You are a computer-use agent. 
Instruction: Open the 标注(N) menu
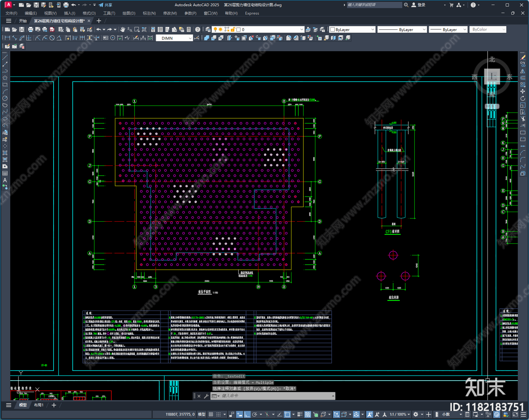click(x=149, y=13)
